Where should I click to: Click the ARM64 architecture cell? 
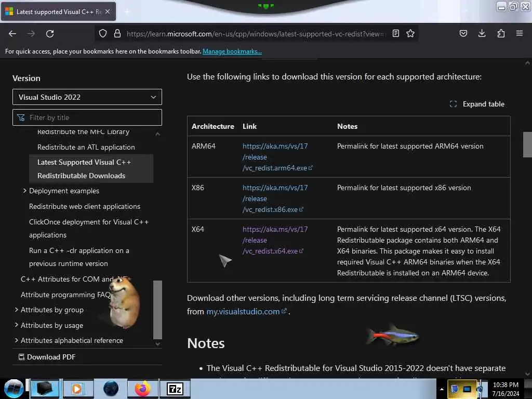pos(204,146)
